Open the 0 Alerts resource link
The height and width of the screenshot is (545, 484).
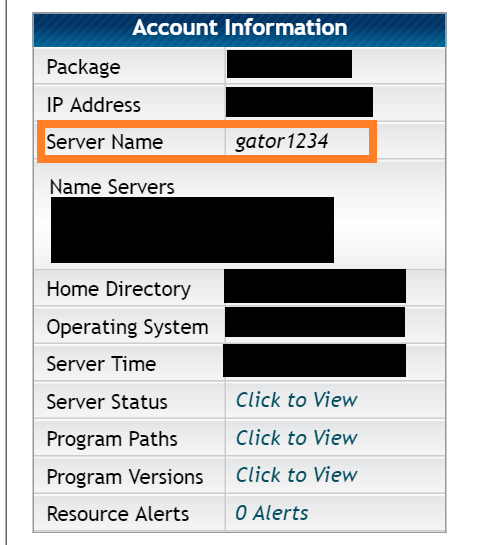click(x=272, y=513)
